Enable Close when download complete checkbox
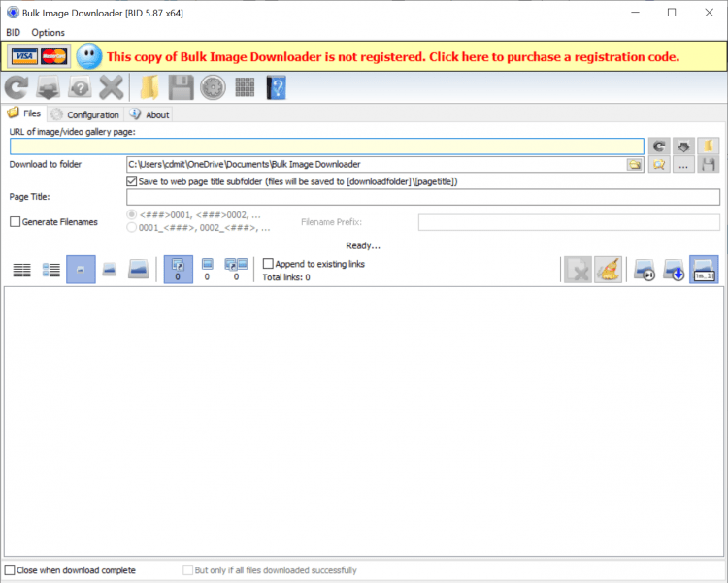 pyautogui.click(x=10, y=570)
